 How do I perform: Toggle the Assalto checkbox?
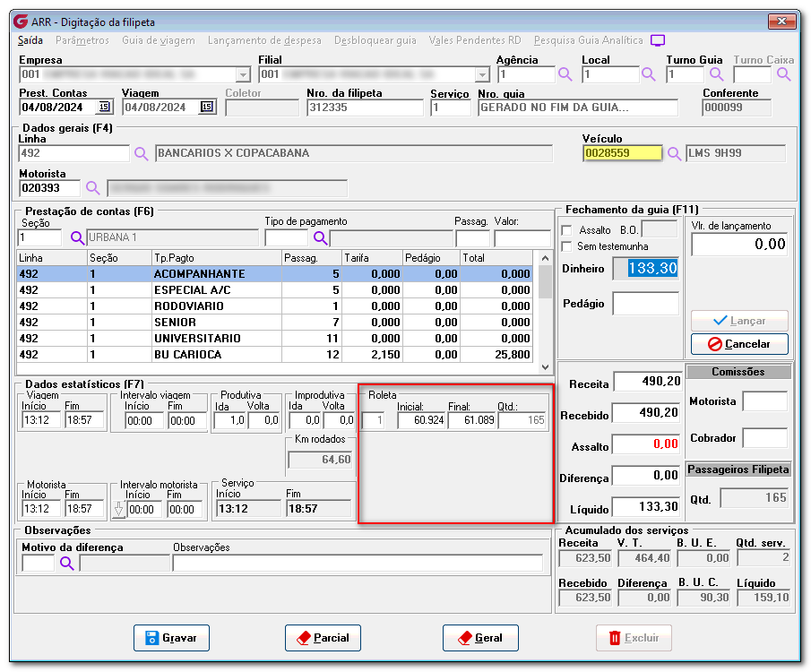coord(567,230)
